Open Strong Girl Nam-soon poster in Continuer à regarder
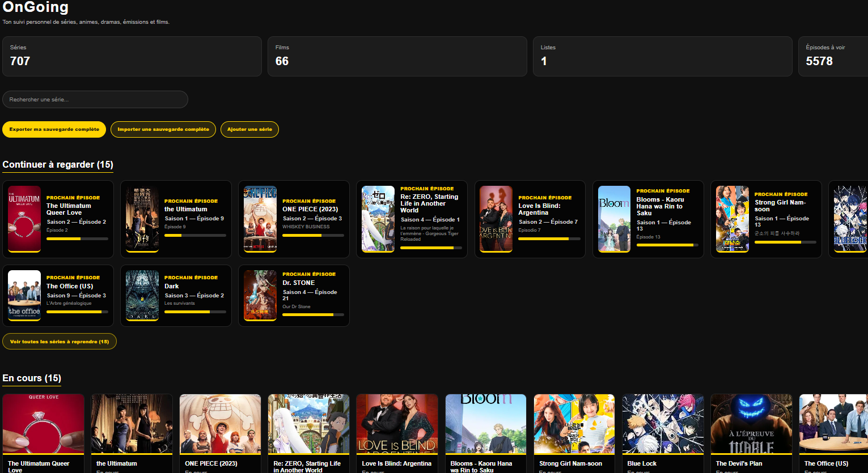Viewport: 868px width, 473px height. 732,219
